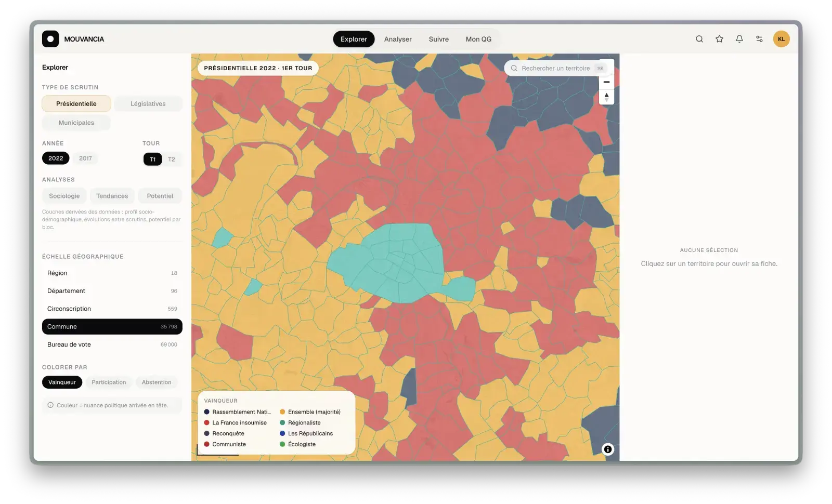The height and width of the screenshot is (504, 832).
Task: Color the map by Participation
Action: [109, 382]
